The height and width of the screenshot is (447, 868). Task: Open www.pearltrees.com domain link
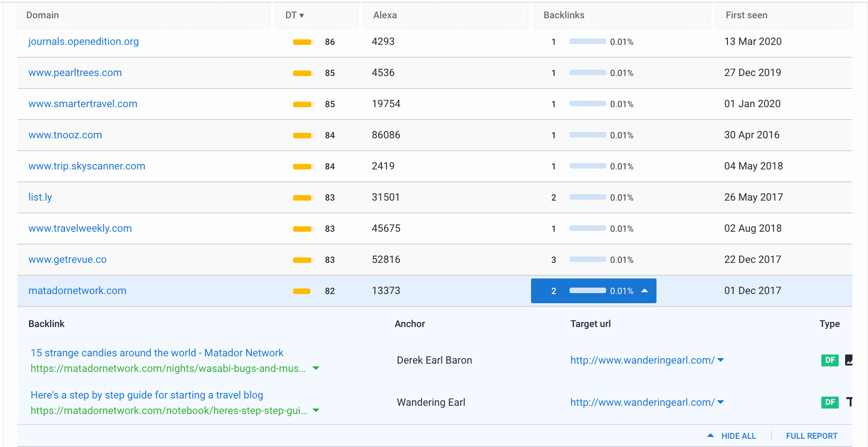(x=75, y=73)
